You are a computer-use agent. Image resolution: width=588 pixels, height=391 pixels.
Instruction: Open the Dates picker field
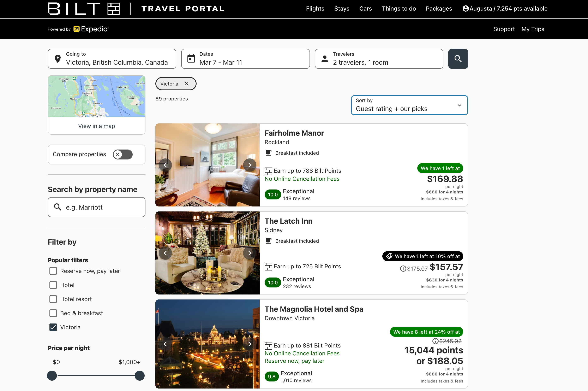[245, 59]
